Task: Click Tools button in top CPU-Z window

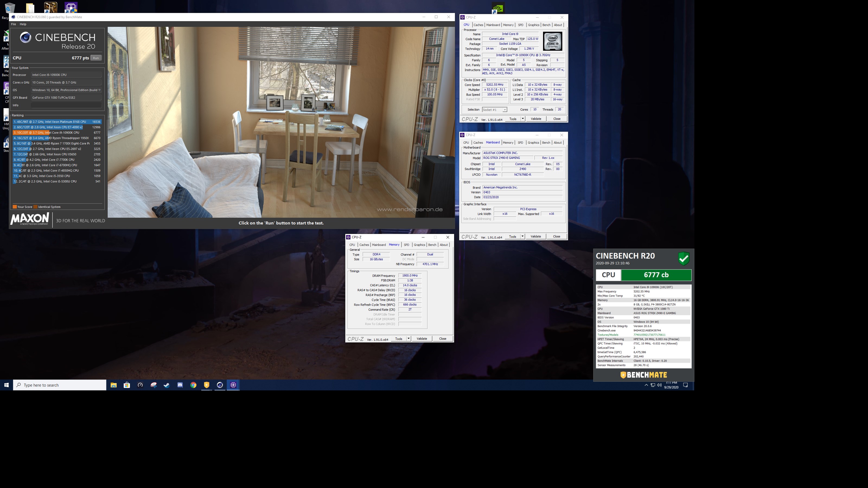Action: click(x=513, y=119)
